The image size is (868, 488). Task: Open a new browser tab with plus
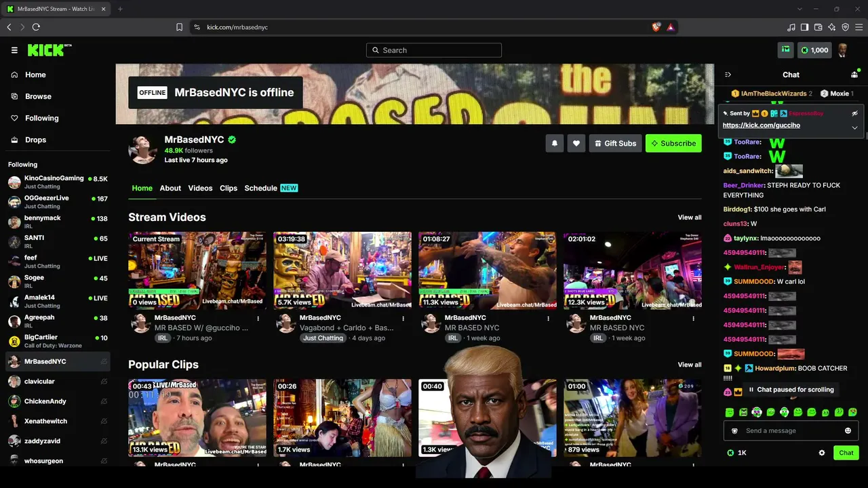(x=120, y=9)
